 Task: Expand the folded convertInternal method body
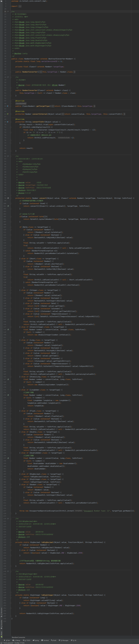click(10, 114)
